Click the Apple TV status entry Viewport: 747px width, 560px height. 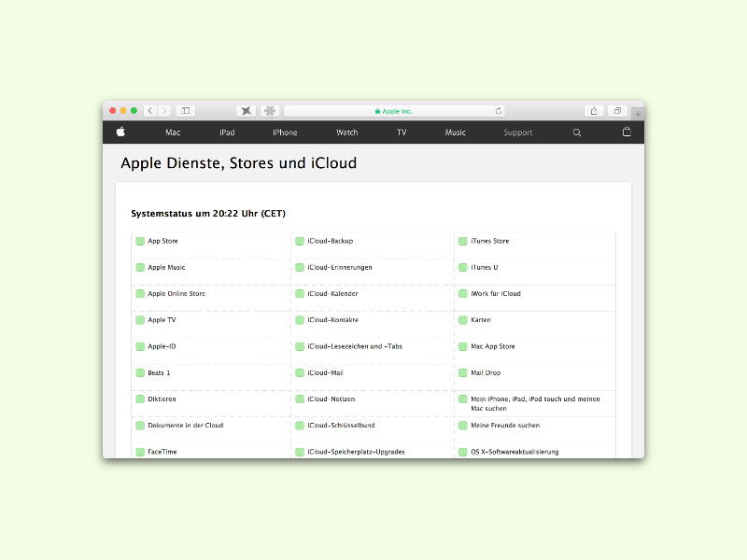(162, 320)
